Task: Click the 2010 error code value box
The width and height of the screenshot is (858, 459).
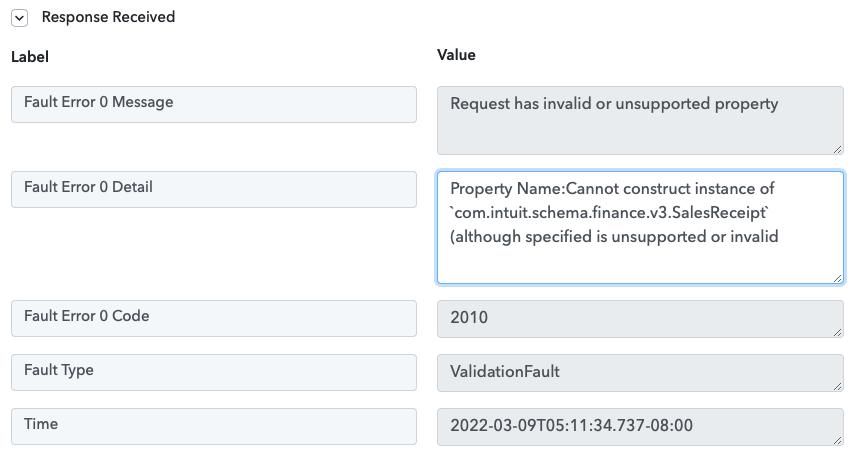Action: pyautogui.click(x=640, y=319)
